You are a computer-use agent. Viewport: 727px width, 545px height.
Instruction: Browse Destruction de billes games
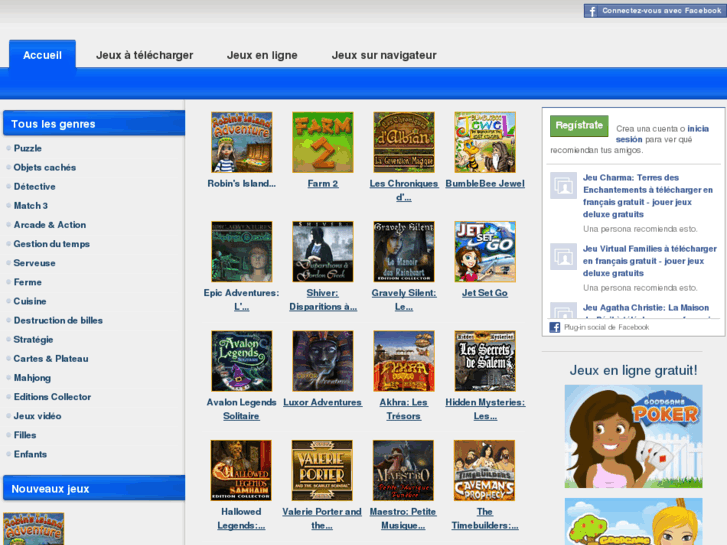point(58,321)
